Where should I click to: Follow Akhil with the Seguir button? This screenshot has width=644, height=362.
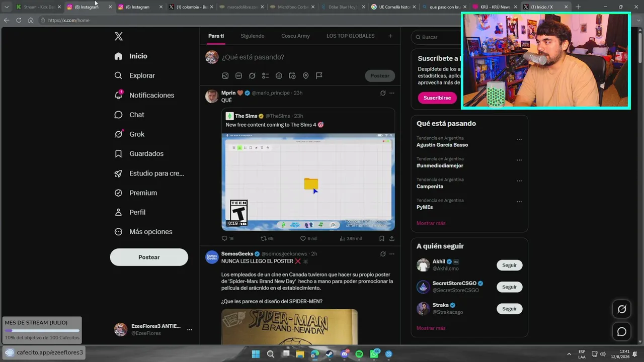tap(509, 265)
